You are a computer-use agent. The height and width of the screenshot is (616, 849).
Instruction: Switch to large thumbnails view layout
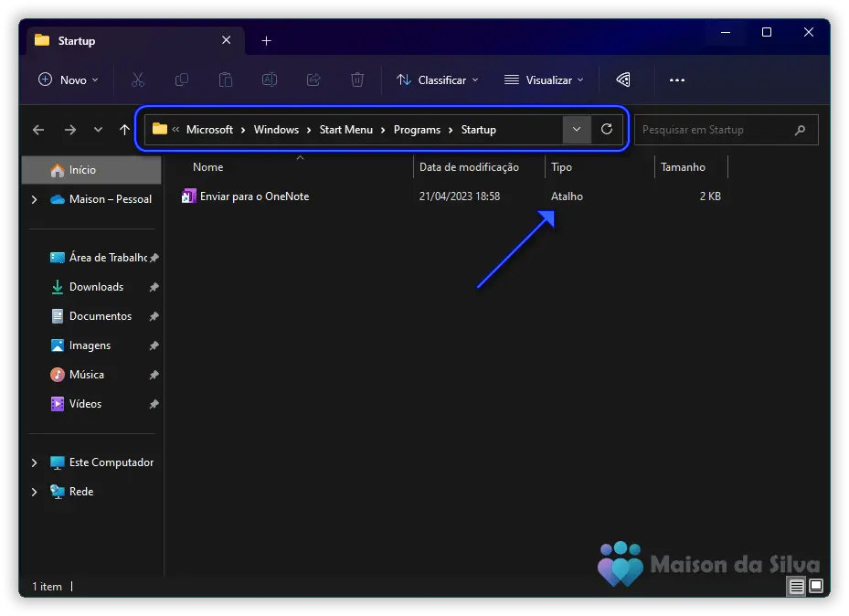click(816, 586)
